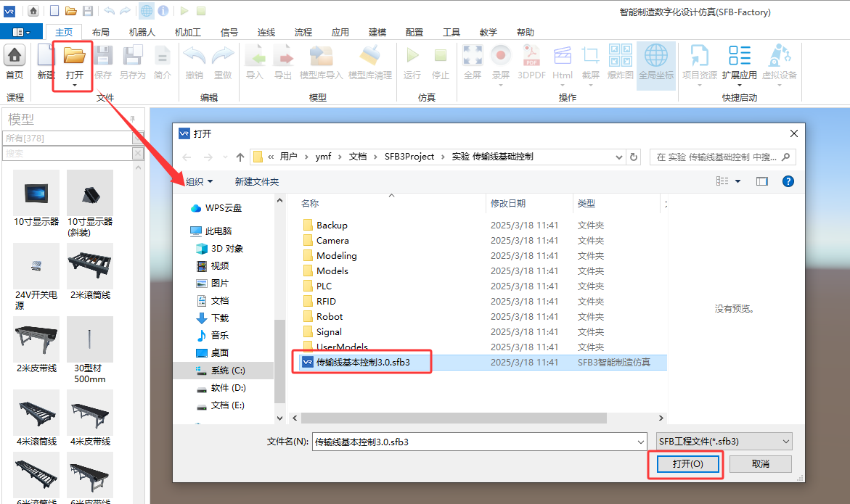Select 桌面 in navigation tree
The height and width of the screenshot is (504, 850).
pyautogui.click(x=219, y=353)
